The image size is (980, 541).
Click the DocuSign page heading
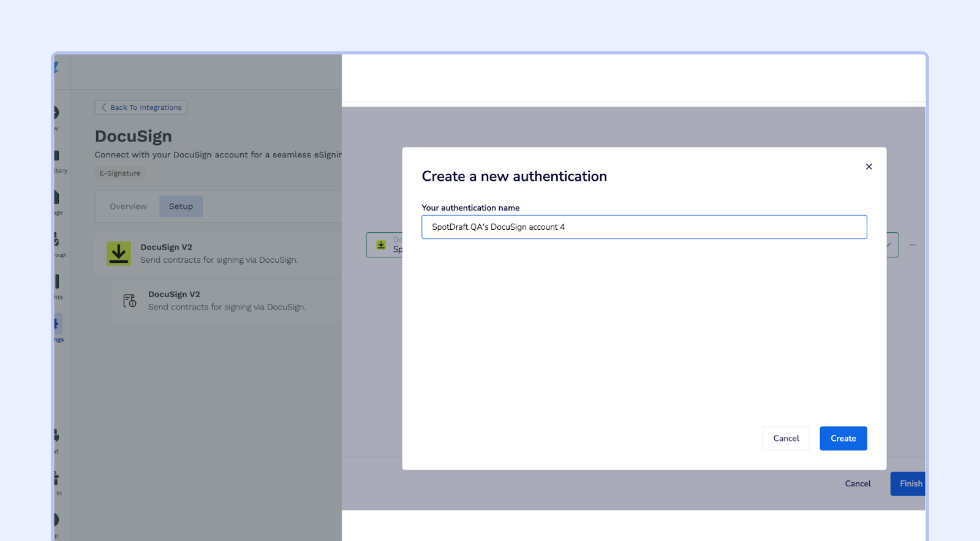134,136
